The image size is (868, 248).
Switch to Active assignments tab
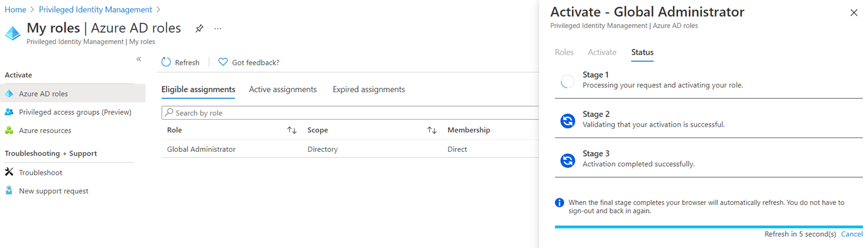(x=283, y=89)
